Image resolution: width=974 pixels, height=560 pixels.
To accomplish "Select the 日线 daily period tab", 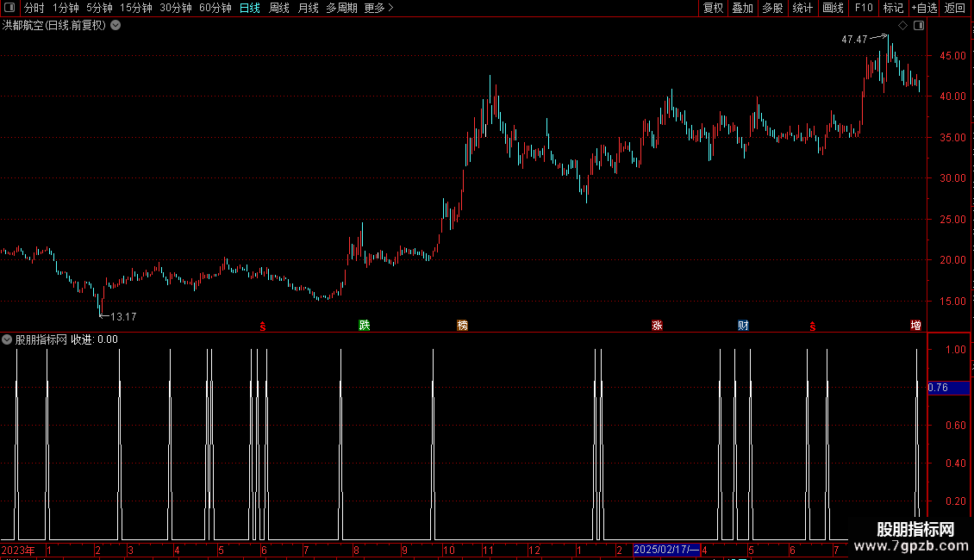I will 250,8.
